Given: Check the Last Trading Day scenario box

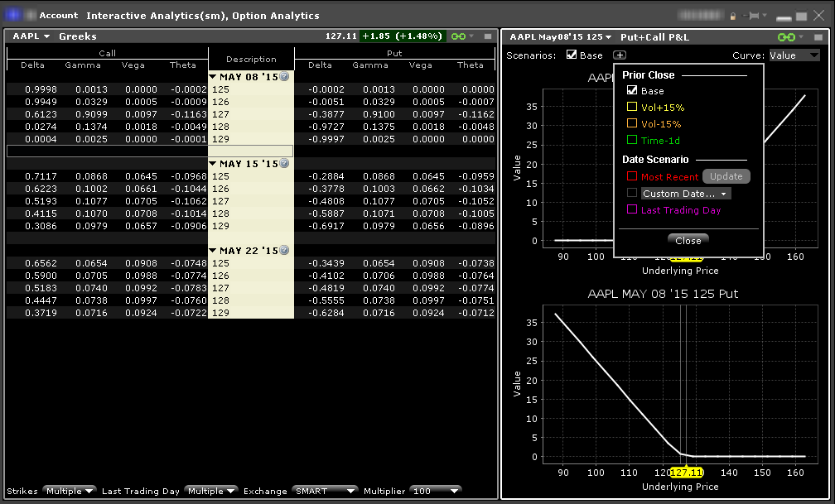Looking at the screenshot, I should point(632,210).
